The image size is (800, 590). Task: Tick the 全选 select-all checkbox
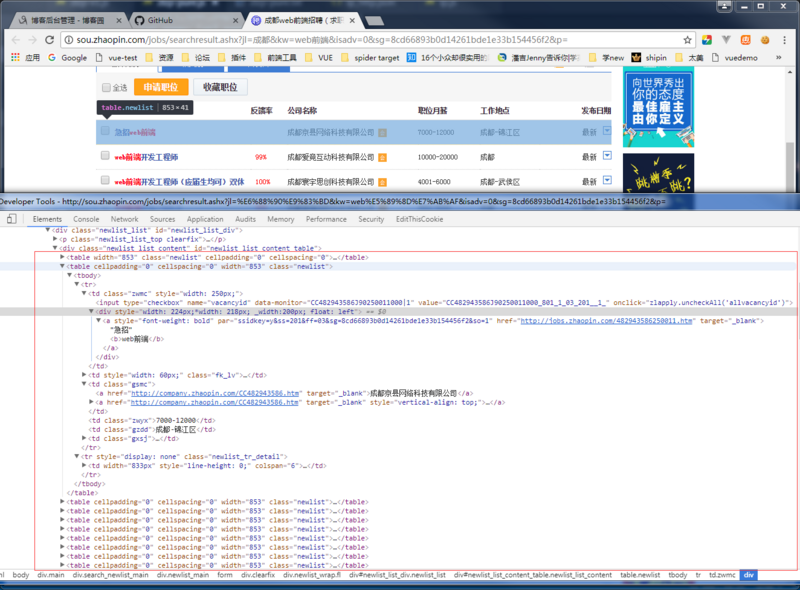106,87
